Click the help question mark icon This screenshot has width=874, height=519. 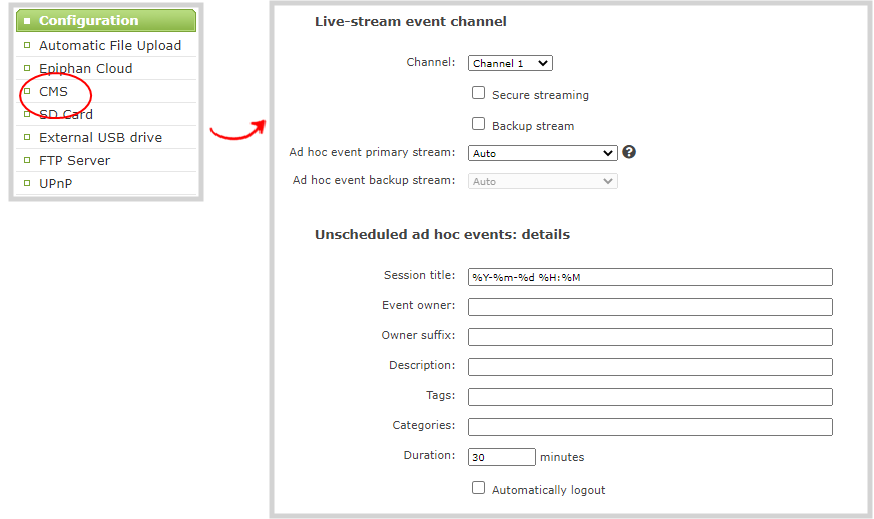tap(629, 152)
